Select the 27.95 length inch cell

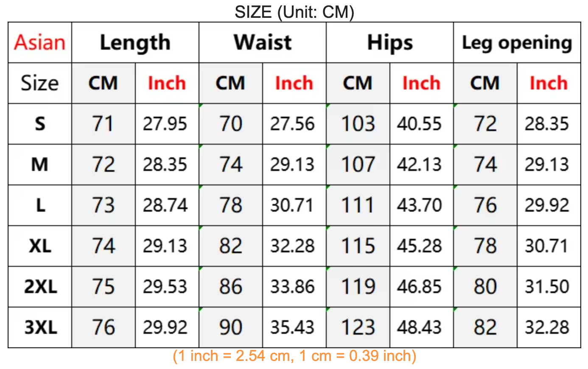(x=165, y=124)
